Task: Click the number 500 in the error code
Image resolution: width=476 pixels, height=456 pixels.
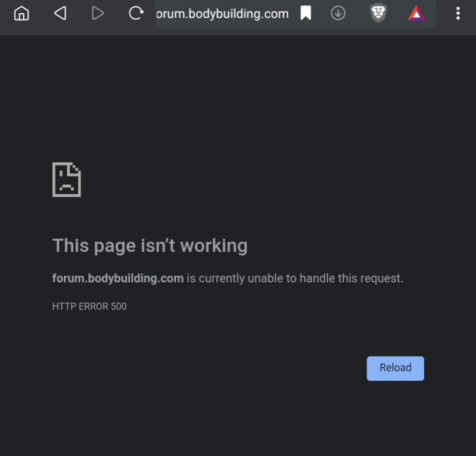Action: click(x=119, y=306)
